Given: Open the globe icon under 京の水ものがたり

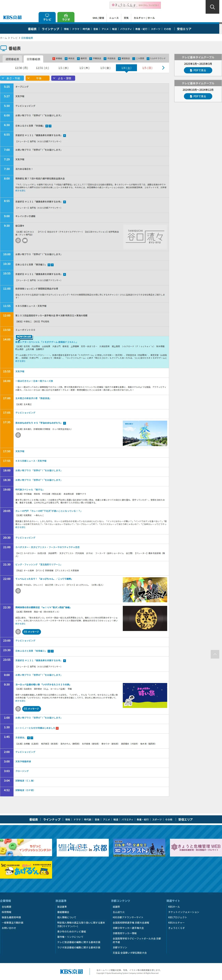Looking at the screenshot, I should 18,435.
